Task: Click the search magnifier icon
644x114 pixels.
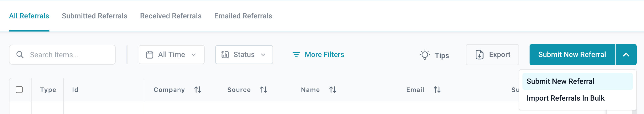Action: pos(20,55)
